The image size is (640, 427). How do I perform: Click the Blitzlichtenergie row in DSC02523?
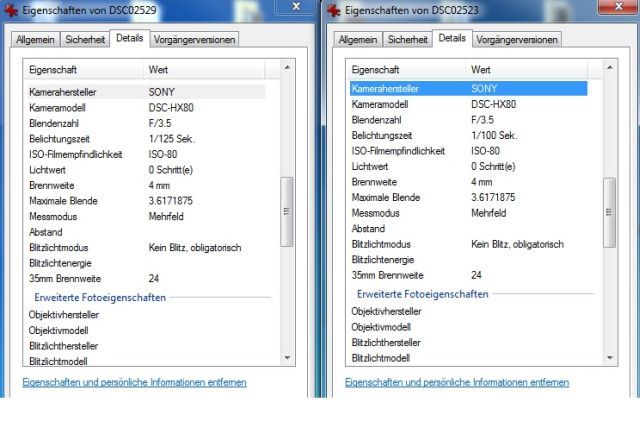pos(469,260)
